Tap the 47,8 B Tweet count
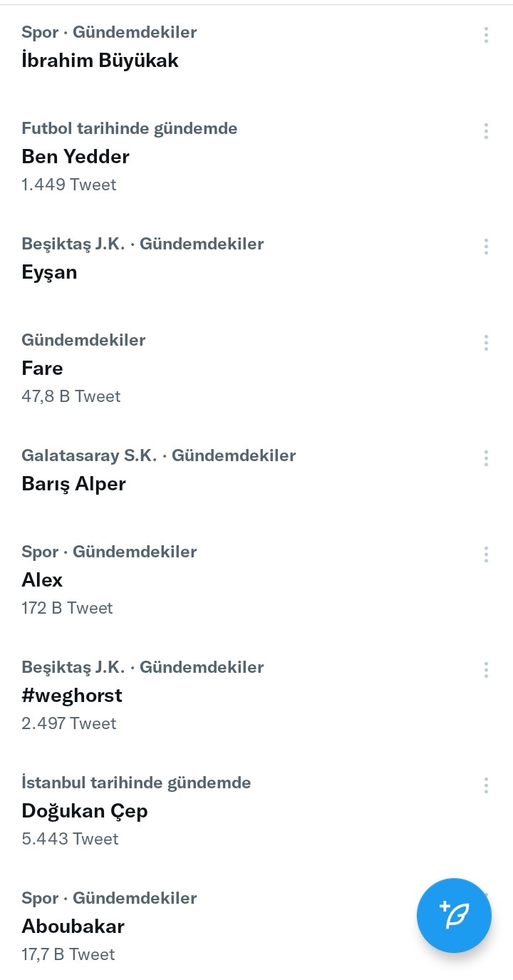This screenshot has width=513, height=980. click(x=71, y=396)
